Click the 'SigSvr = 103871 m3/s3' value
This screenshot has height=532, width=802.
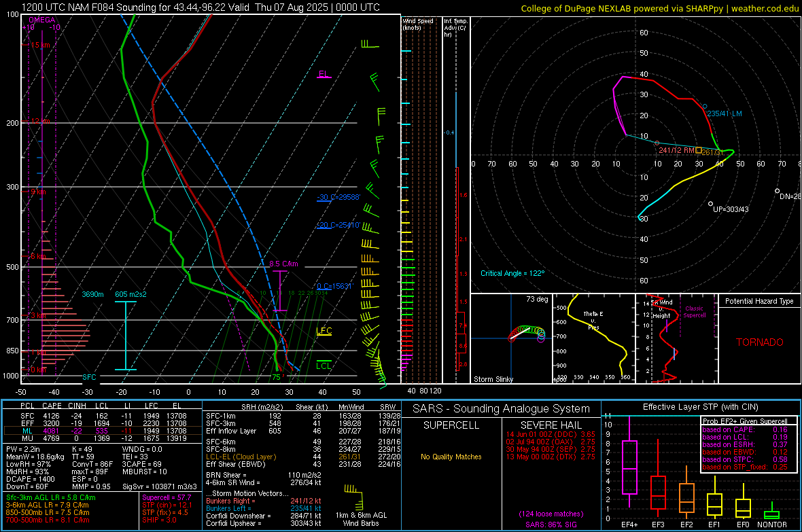tap(160, 486)
